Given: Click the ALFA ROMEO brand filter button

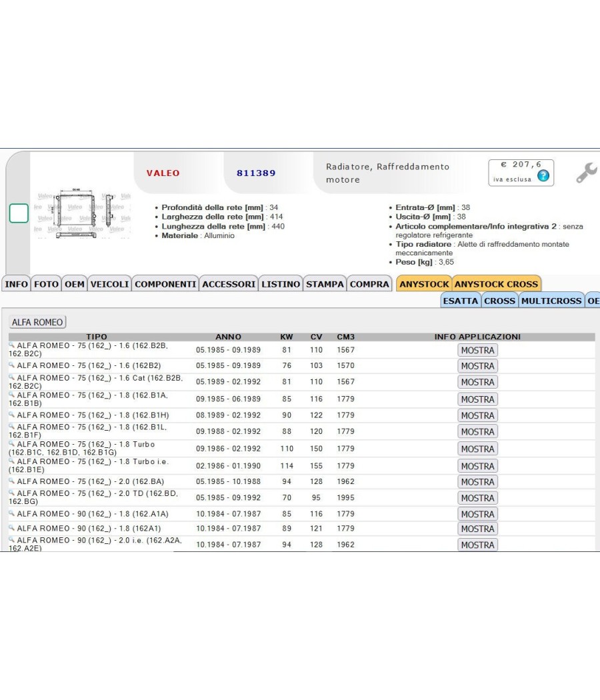Looking at the screenshot, I should pyautogui.click(x=37, y=322).
